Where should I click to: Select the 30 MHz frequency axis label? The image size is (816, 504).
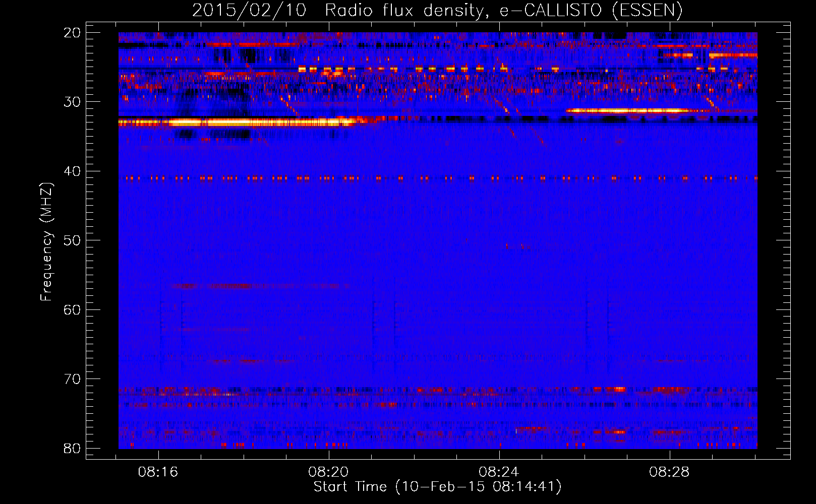click(x=72, y=102)
